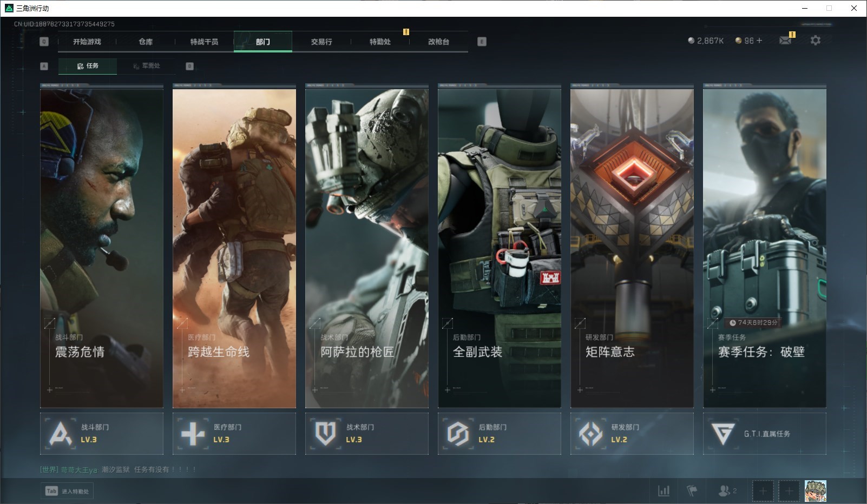Click the logistics department hexagon icon
This screenshot has width=867, height=504.
tap(458, 434)
